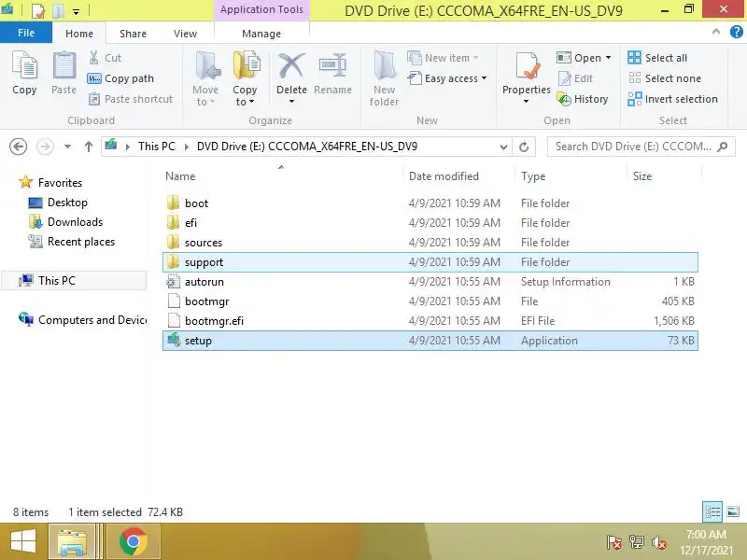Image resolution: width=747 pixels, height=560 pixels.
Task: Open the blue Help question icon
Action: point(737,32)
